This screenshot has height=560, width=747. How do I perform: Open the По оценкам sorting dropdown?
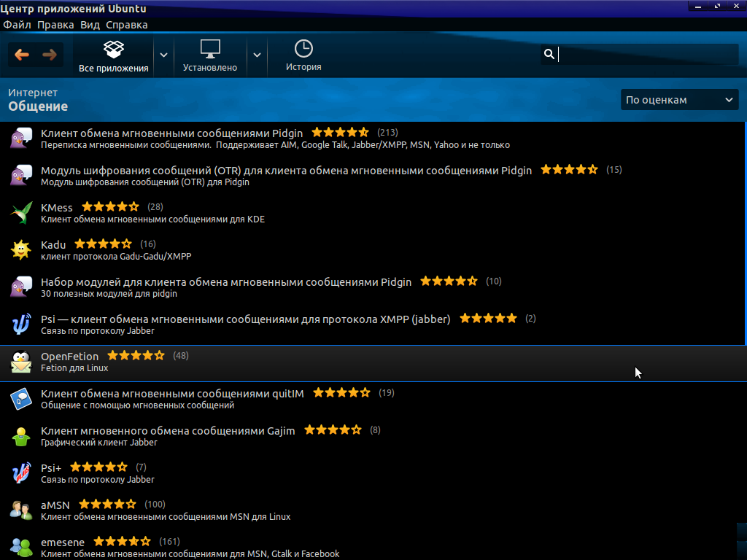[x=679, y=100]
